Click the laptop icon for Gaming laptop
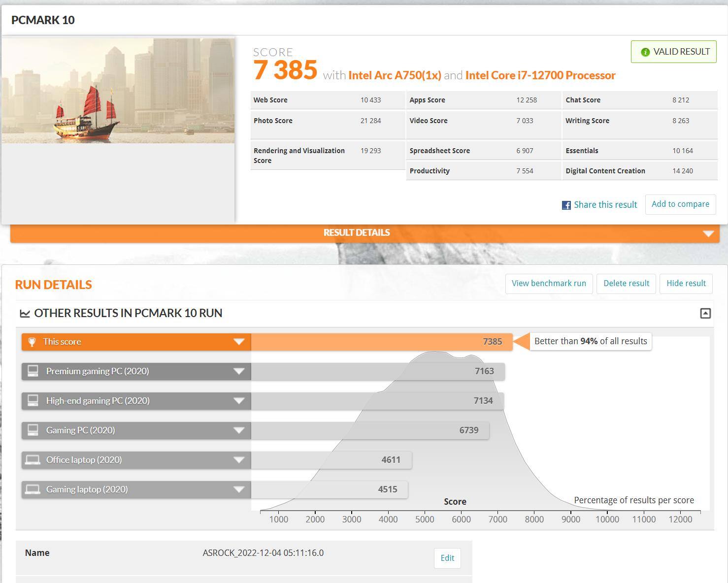Image resolution: width=728 pixels, height=583 pixels. click(x=33, y=489)
